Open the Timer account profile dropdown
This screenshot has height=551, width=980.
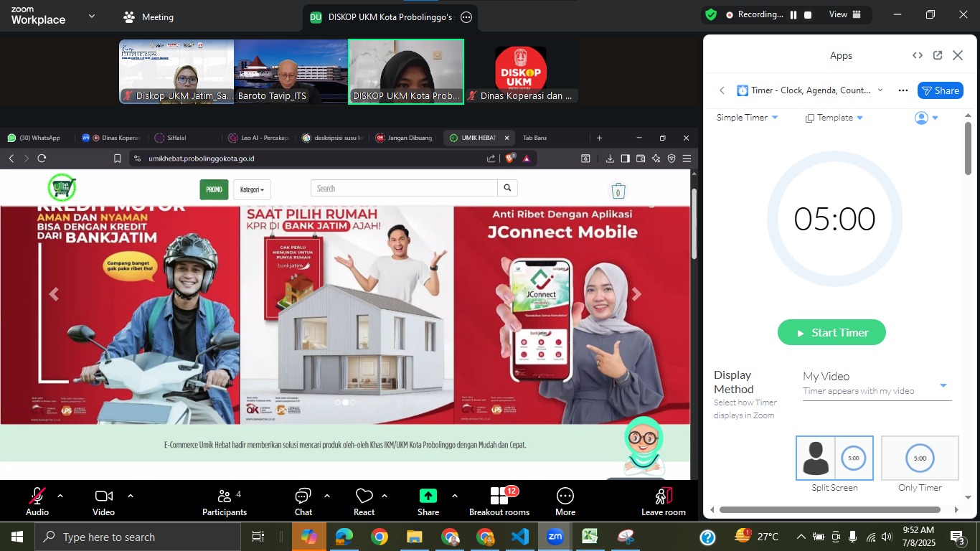coord(927,118)
